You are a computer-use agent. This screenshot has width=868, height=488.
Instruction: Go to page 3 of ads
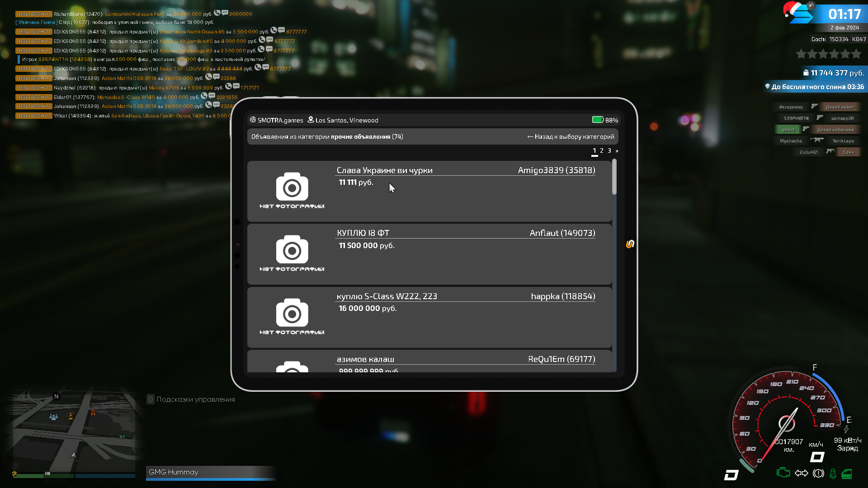click(x=609, y=151)
